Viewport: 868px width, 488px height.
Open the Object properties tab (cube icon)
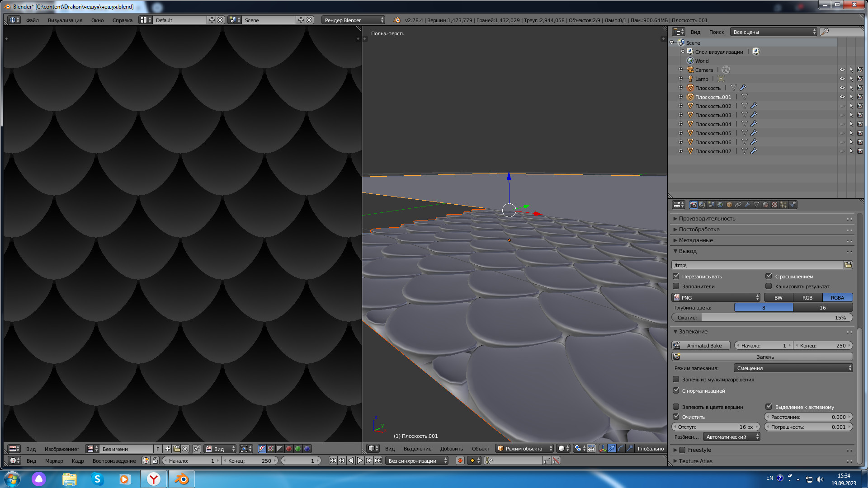pyautogui.click(x=729, y=205)
